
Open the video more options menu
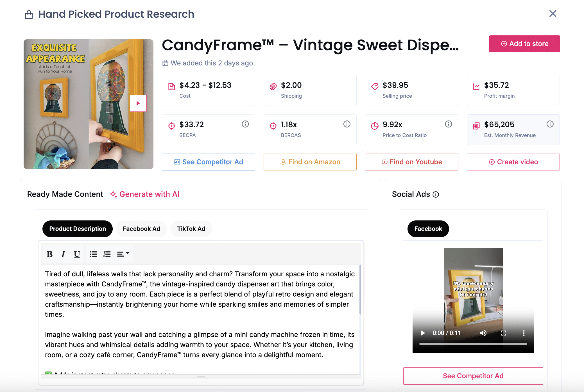[524, 333]
